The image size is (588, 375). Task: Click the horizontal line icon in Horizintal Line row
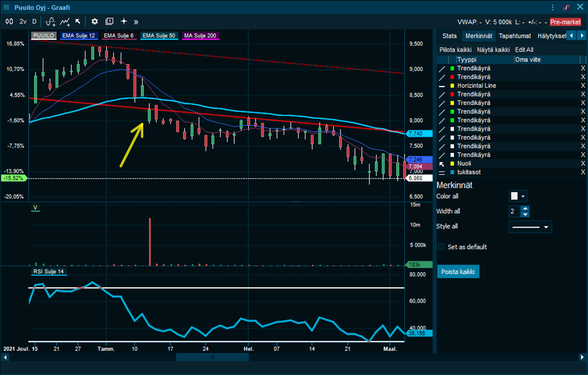(x=442, y=86)
